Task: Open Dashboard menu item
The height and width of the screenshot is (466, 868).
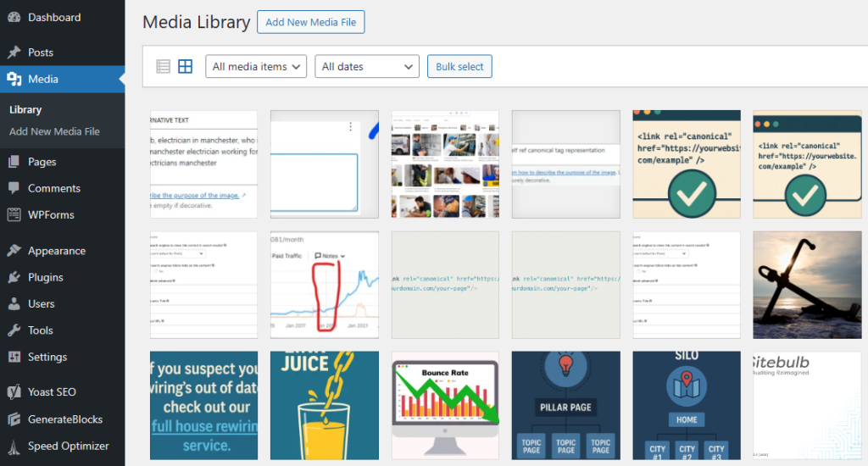Action: 54,17
